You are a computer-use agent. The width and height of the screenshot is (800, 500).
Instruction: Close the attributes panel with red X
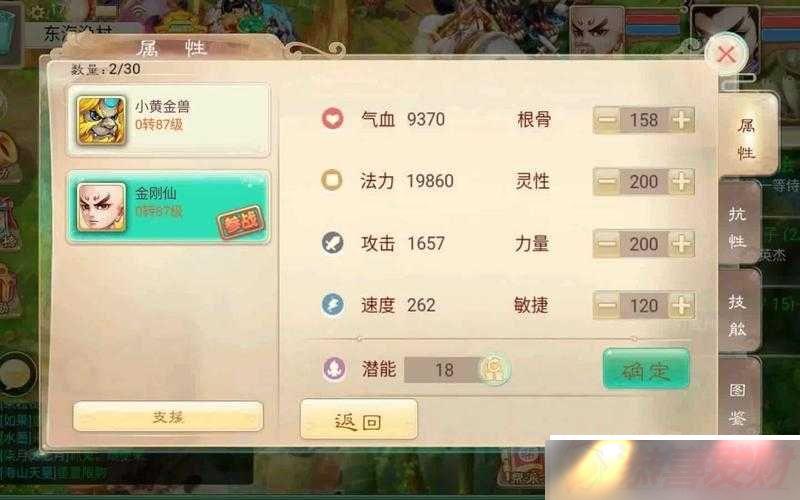tap(726, 54)
